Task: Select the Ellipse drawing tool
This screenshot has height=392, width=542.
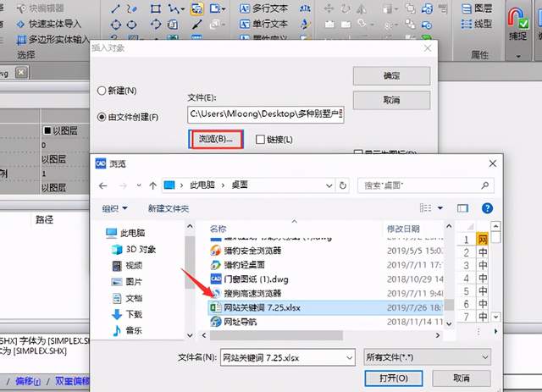Action: point(132,25)
